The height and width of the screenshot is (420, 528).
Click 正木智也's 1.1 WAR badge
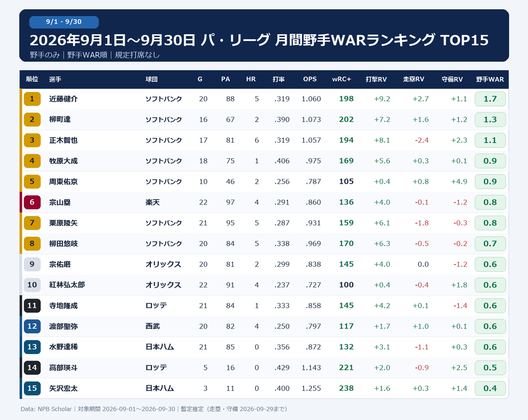pos(490,140)
